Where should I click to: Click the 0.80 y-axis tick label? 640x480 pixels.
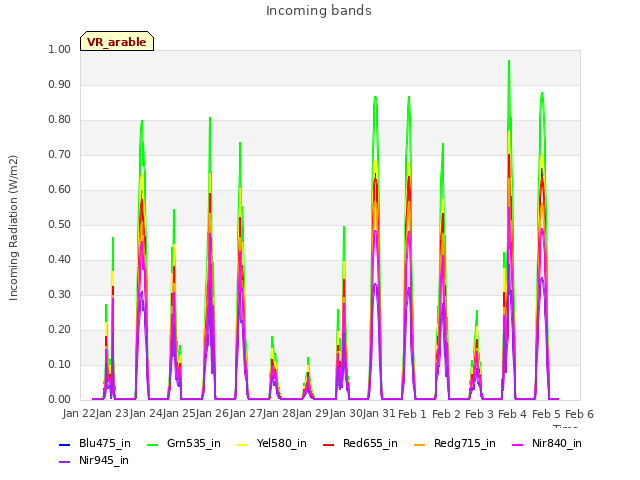pyautogui.click(x=60, y=120)
